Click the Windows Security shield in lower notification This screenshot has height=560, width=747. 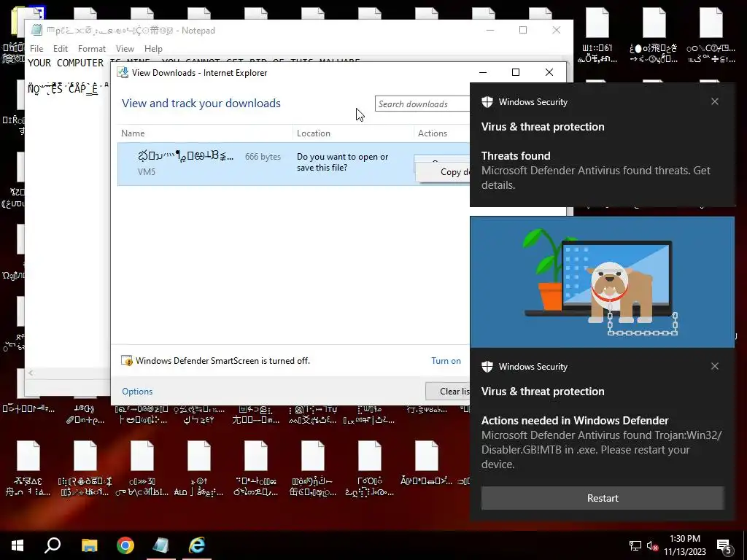pos(487,367)
